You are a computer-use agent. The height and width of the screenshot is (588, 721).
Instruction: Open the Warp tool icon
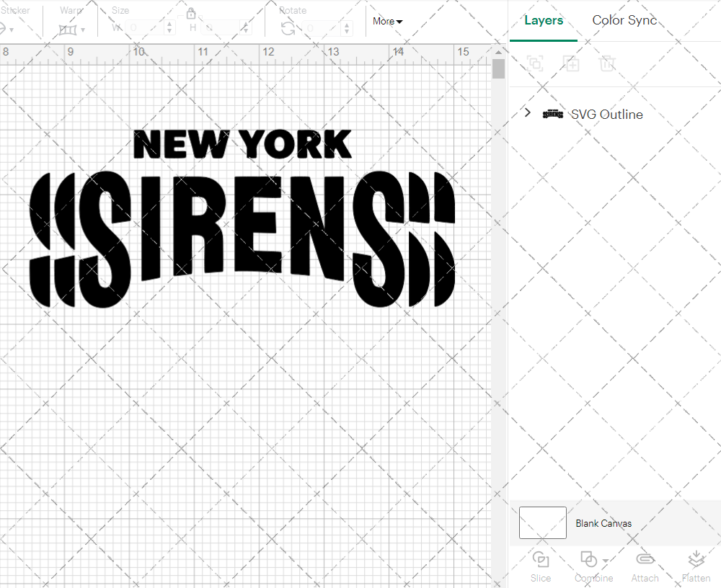pos(69,29)
